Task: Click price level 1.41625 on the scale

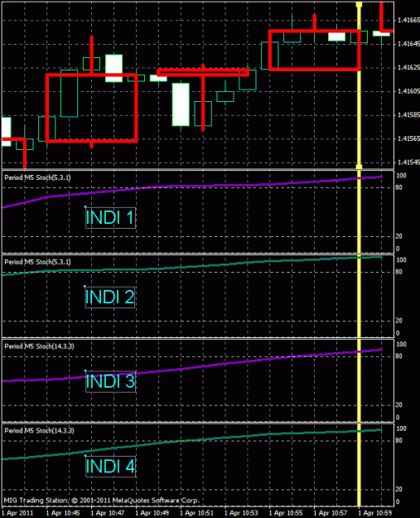Action: click(408, 67)
